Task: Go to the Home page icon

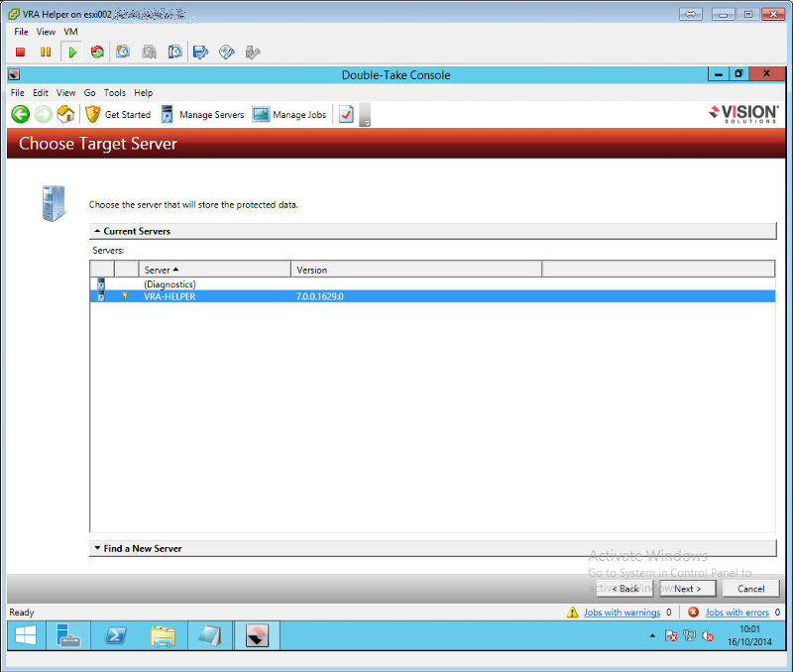Action: (x=65, y=114)
